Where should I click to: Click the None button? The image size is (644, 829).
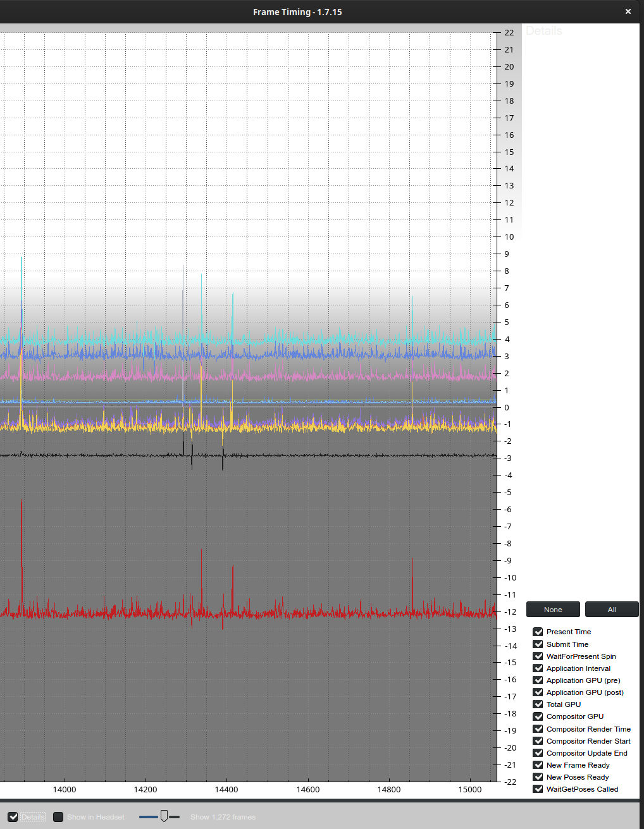553,610
